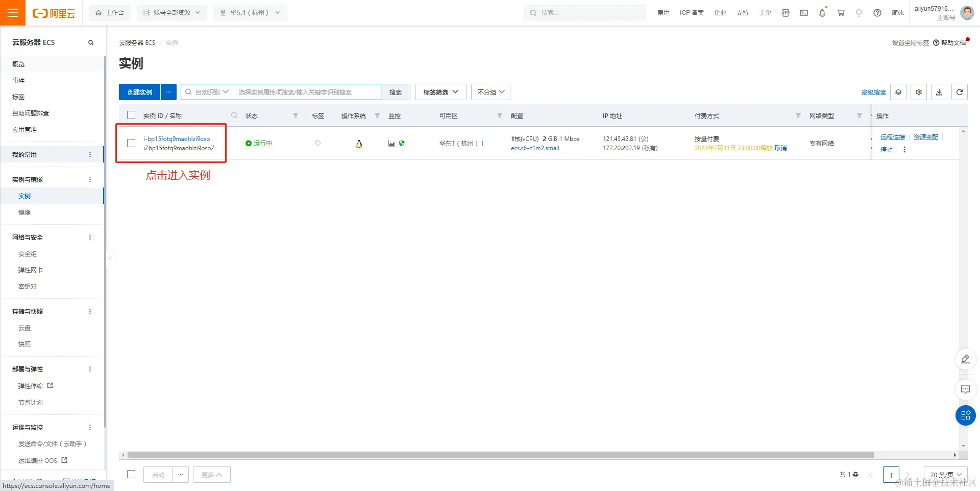Go to 安全组 in the sidebar
980x491 pixels.
tap(28, 253)
